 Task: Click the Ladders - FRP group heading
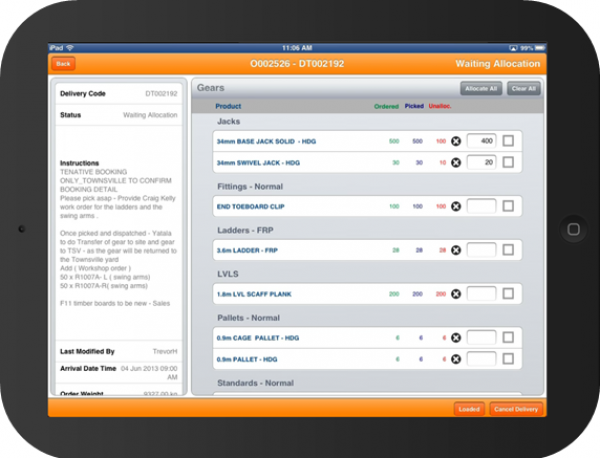[245, 230]
